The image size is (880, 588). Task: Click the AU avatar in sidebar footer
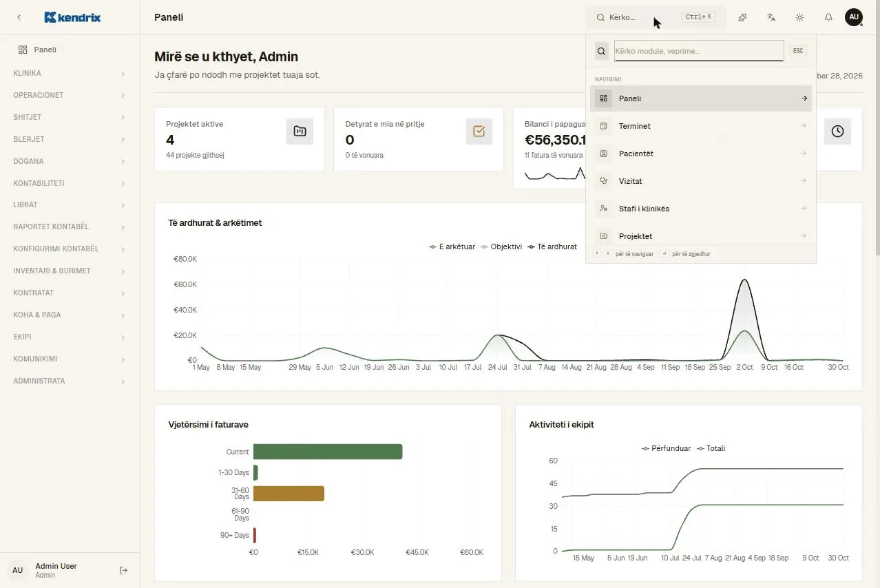click(x=18, y=570)
